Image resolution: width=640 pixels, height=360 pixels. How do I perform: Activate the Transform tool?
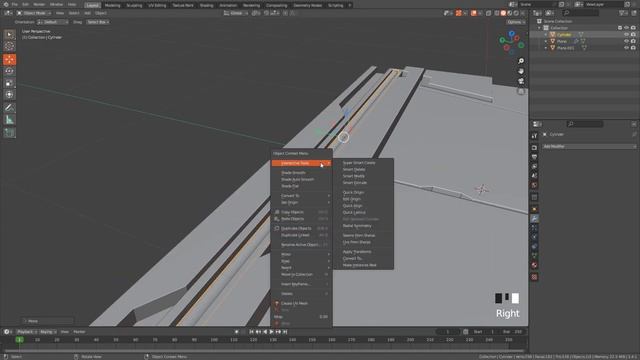9,95
